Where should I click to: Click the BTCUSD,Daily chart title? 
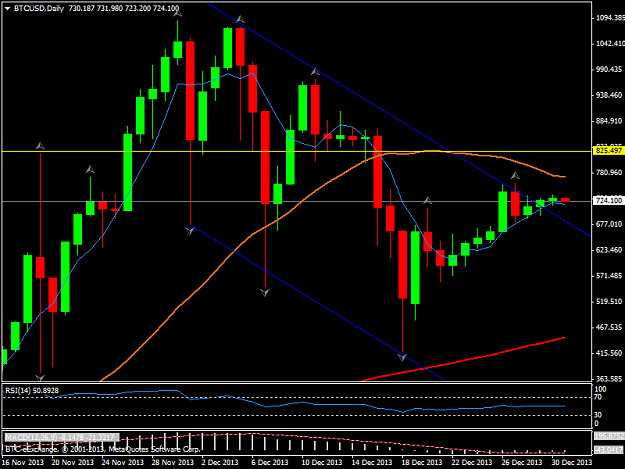point(39,8)
